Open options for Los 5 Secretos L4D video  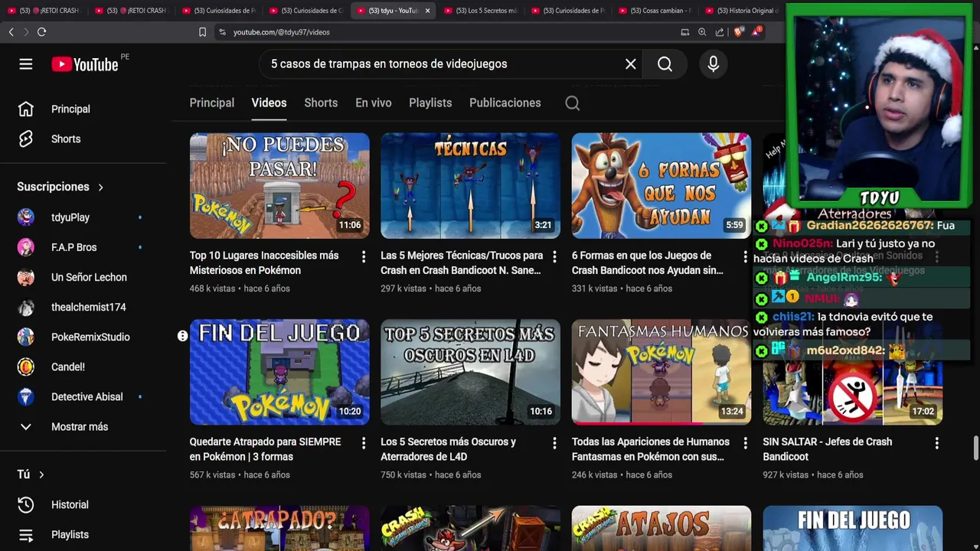[554, 443]
